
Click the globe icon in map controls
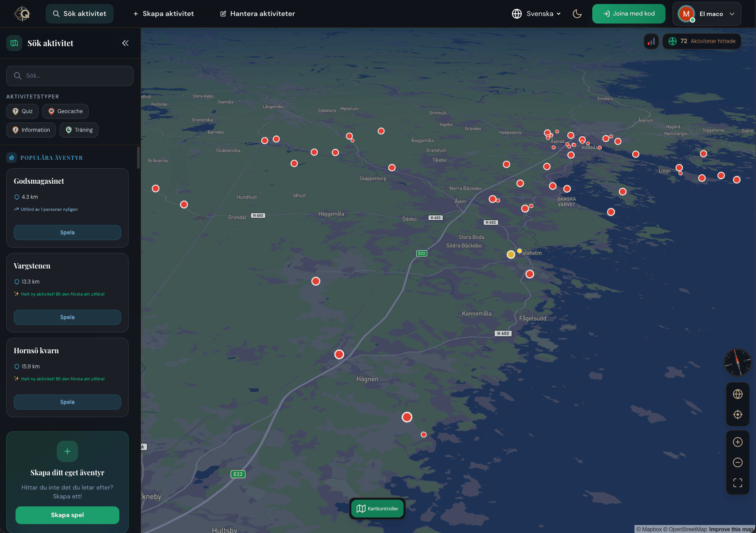click(737, 394)
